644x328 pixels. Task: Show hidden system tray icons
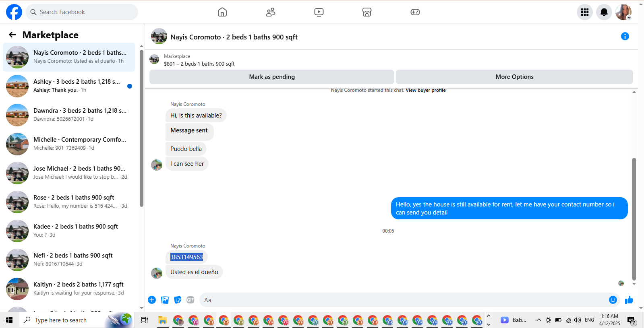(x=538, y=320)
